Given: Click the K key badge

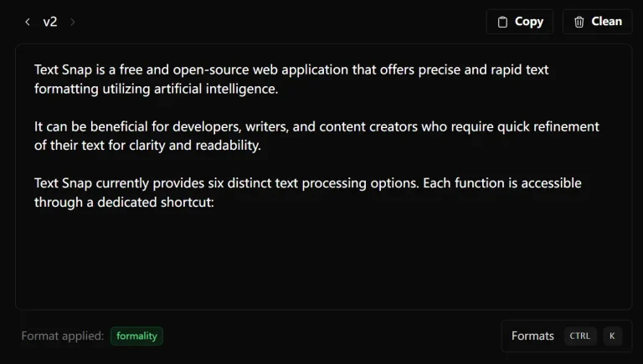Looking at the screenshot, I should (x=612, y=336).
